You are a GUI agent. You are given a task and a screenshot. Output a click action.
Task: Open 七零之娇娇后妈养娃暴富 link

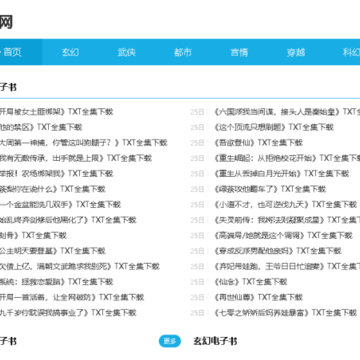pyautogui.click(x=286, y=312)
